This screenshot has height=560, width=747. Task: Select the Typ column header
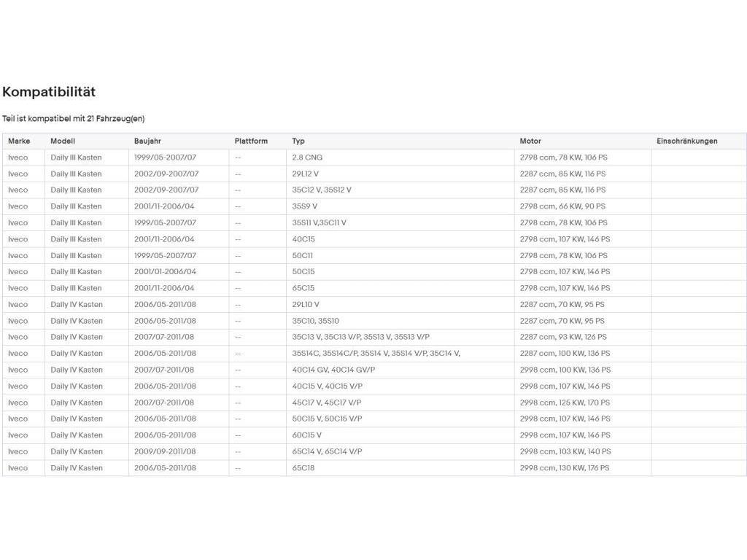pos(298,141)
